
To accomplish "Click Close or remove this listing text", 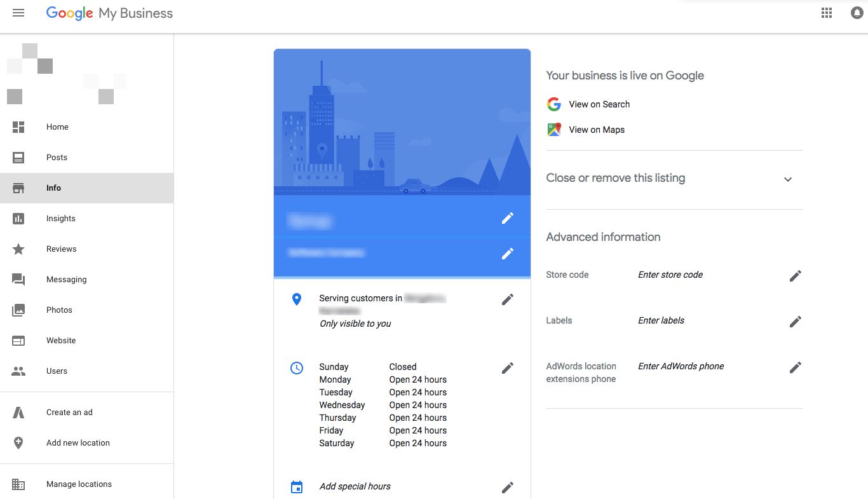I will [616, 178].
